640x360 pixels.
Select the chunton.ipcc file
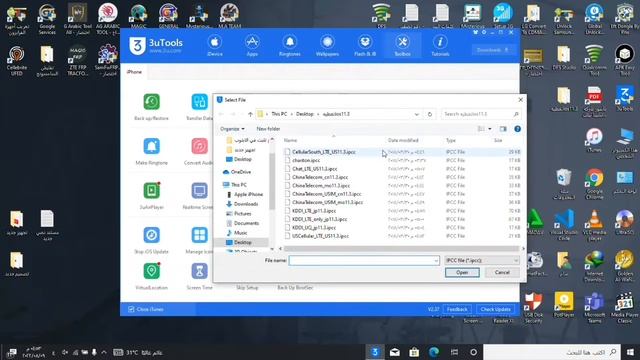click(402, 160)
